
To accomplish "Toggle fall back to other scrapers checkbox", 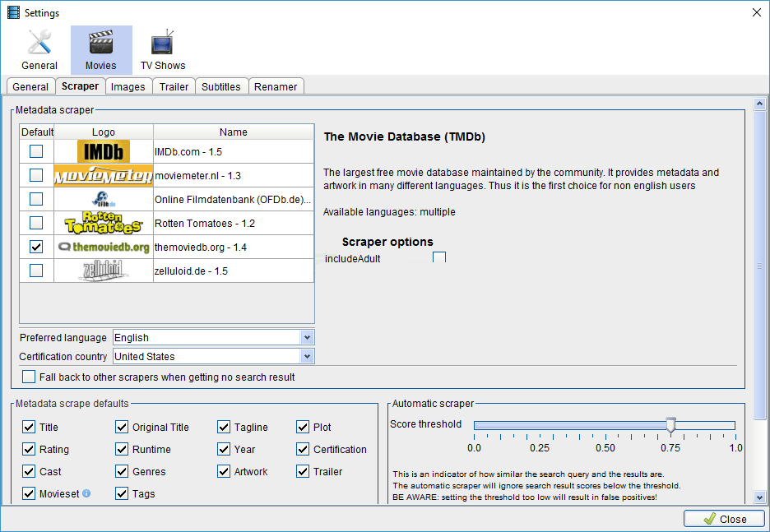I will [30, 377].
